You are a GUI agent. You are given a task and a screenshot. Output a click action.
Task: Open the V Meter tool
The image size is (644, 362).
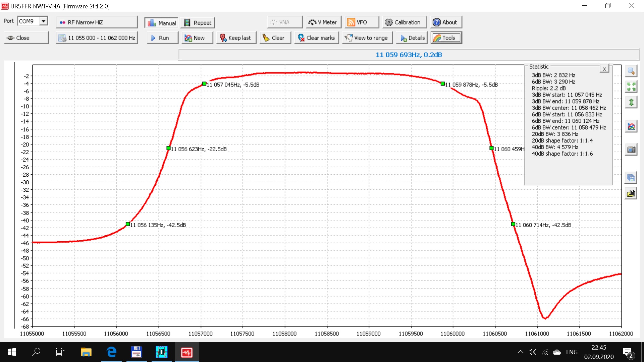[x=323, y=22]
